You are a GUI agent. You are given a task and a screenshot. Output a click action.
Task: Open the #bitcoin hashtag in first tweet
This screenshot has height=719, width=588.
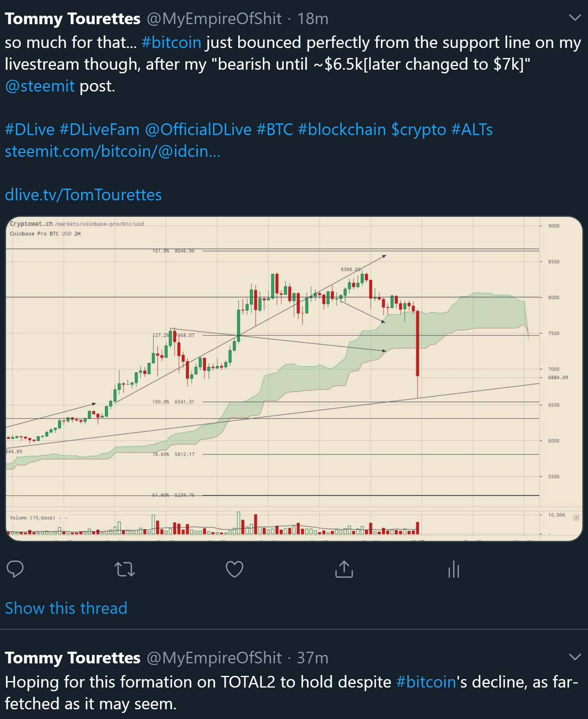tap(171, 42)
